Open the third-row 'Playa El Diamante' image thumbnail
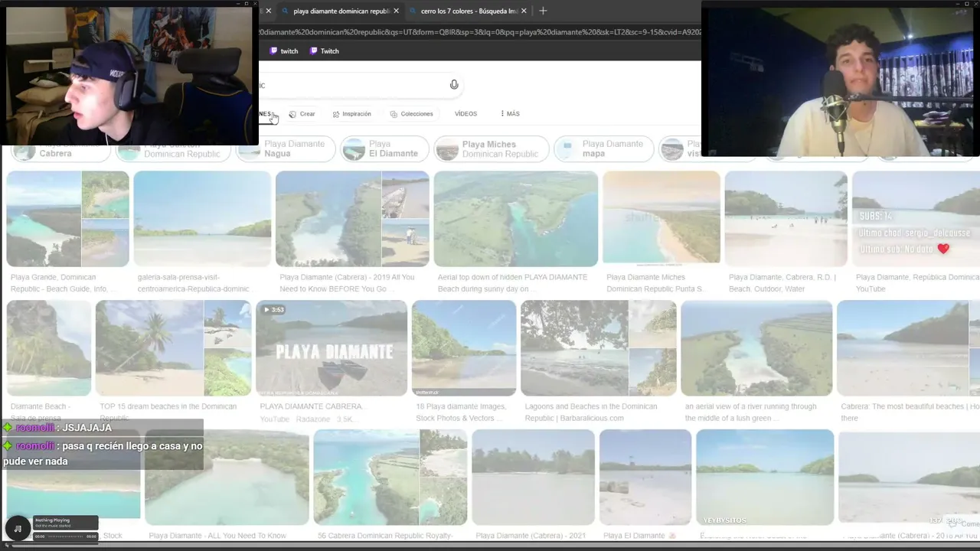The height and width of the screenshot is (551, 980). click(x=645, y=478)
